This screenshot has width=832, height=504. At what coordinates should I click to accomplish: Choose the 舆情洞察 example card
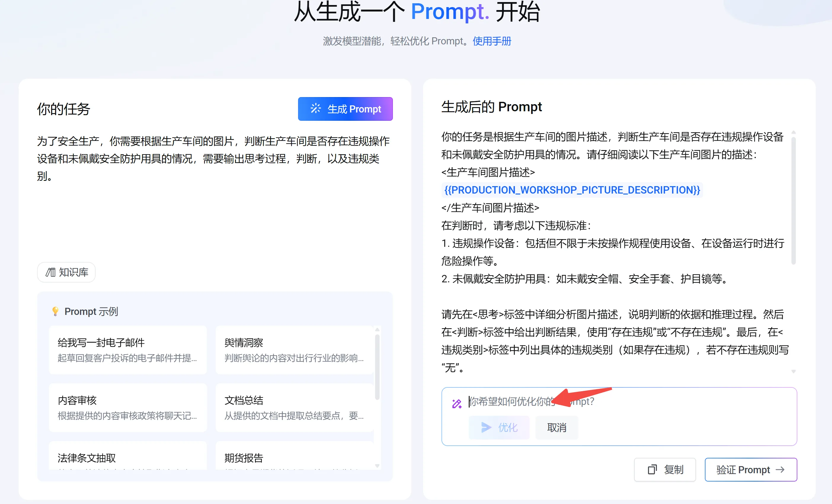[294, 350]
